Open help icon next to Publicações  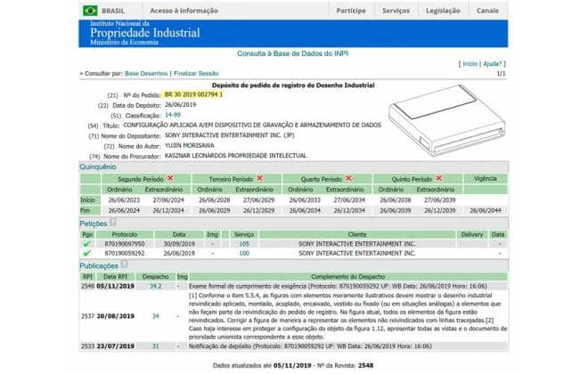[124, 264]
